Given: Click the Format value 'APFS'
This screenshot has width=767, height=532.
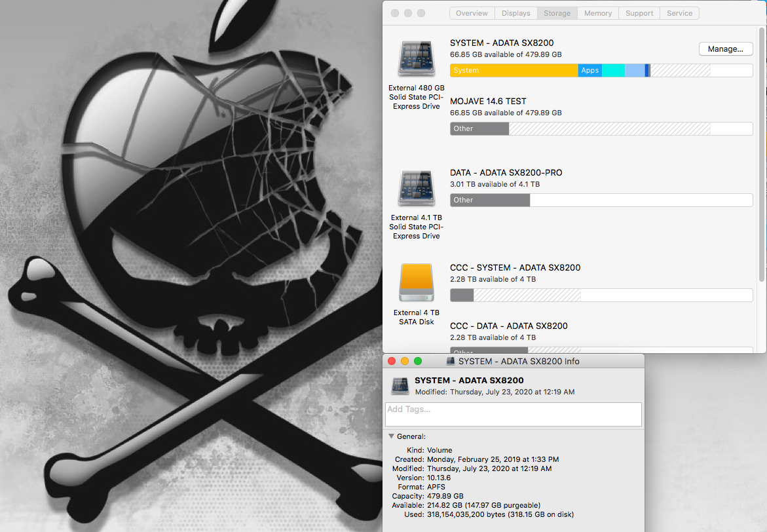Looking at the screenshot, I should click(x=436, y=487).
